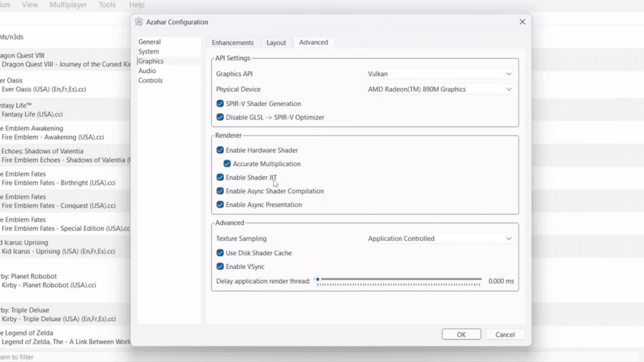Open the Graphics API dropdown
The width and height of the screenshot is (644, 362).
pyautogui.click(x=440, y=74)
